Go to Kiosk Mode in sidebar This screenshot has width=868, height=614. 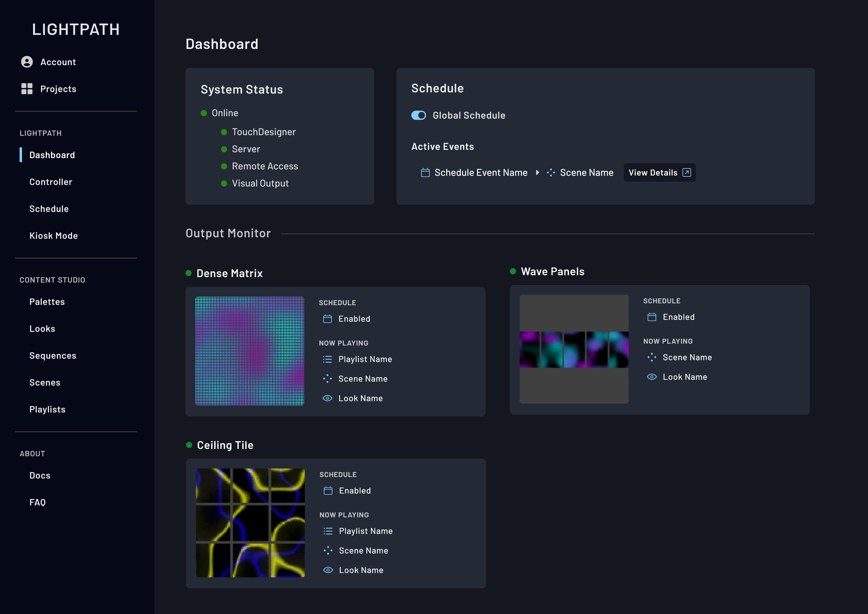pos(53,235)
